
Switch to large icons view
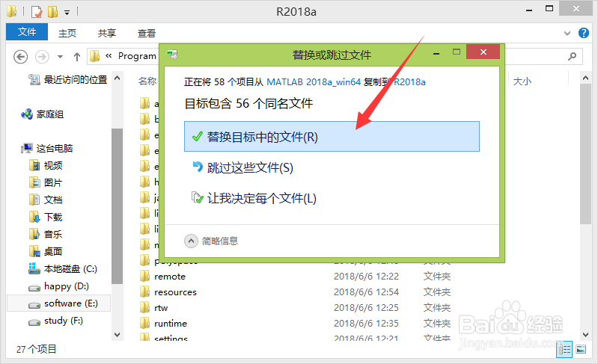click(581, 349)
